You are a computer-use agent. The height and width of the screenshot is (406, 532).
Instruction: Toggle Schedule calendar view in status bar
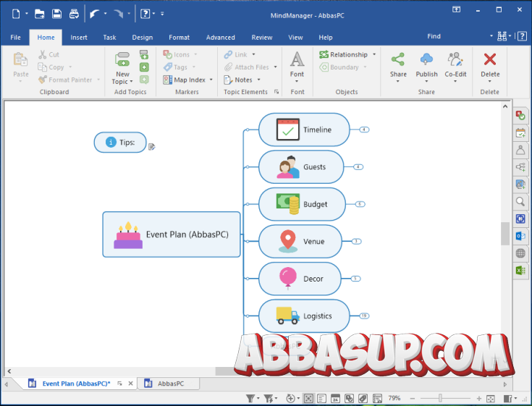[335, 398]
